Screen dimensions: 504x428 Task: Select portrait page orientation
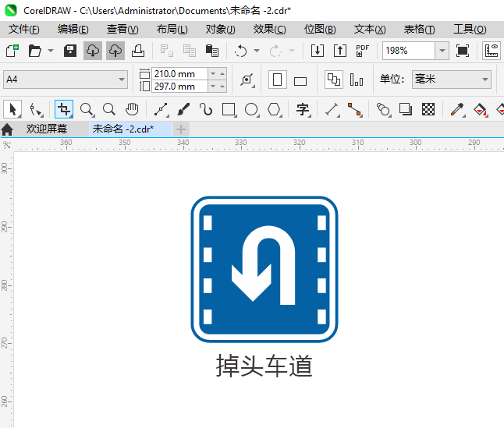click(x=278, y=80)
